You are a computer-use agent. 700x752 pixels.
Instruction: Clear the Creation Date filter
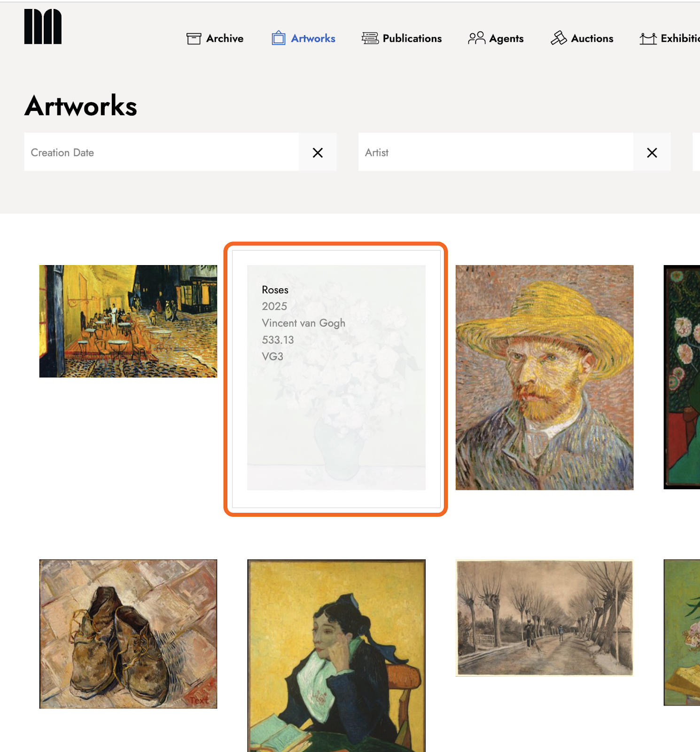coord(318,152)
